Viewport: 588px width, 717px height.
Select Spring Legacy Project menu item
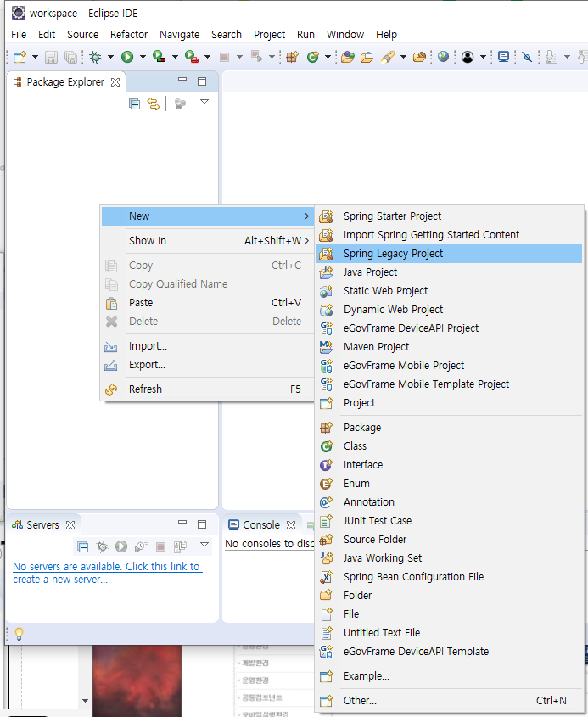[449, 254]
